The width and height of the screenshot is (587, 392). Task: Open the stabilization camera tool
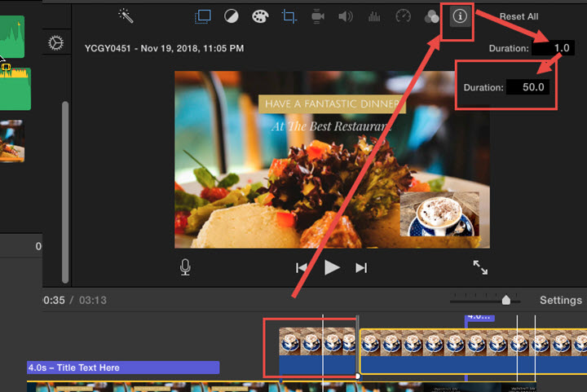pyautogui.click(x=317, y=15)
